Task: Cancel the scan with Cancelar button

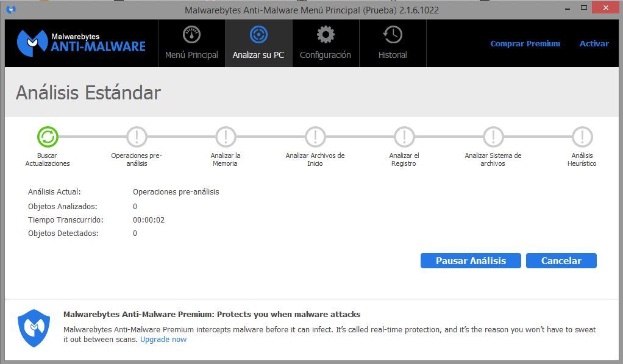Action: (561, 261)
